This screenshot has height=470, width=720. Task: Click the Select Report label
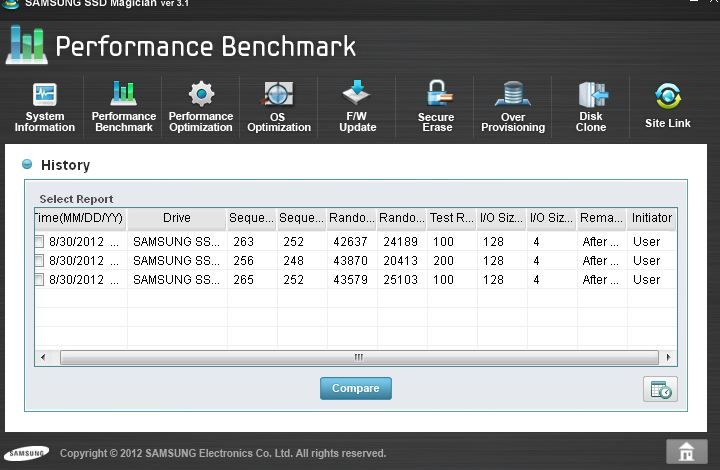[x=76, y=199]
